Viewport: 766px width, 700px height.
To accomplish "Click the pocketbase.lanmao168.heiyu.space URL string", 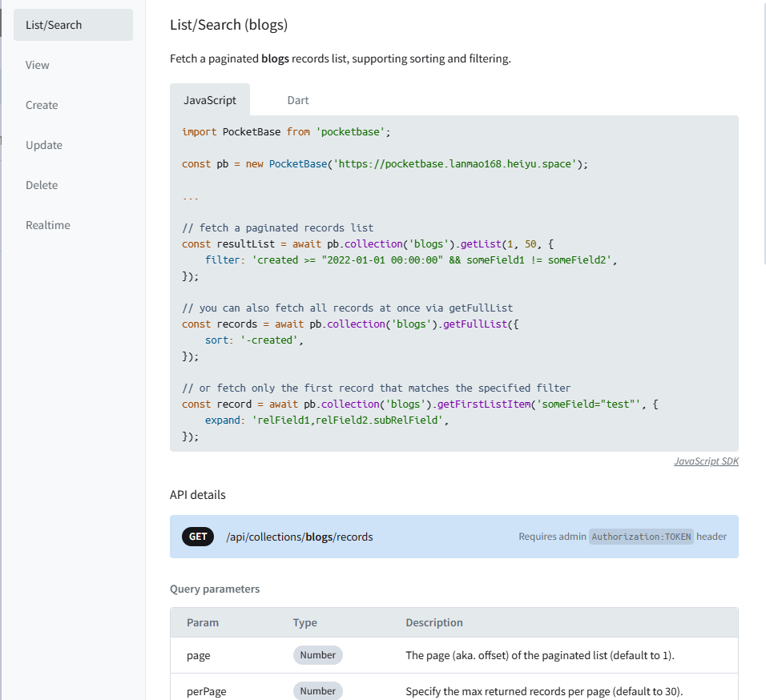I will click(x=454, y=164).
